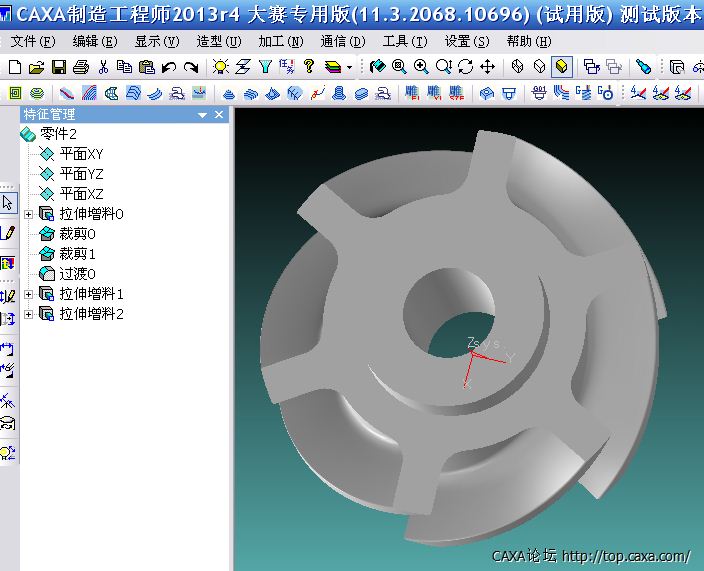704x571 pixels.
Task: Click the cyan funnel filter icon
Action: tap(265, 67)
